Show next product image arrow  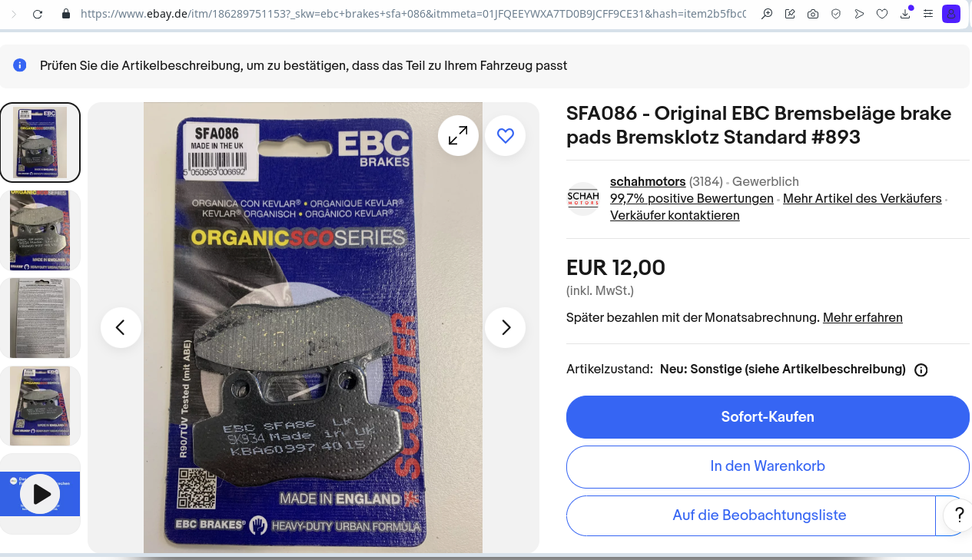pyautogui.click(x=505, y=327)
